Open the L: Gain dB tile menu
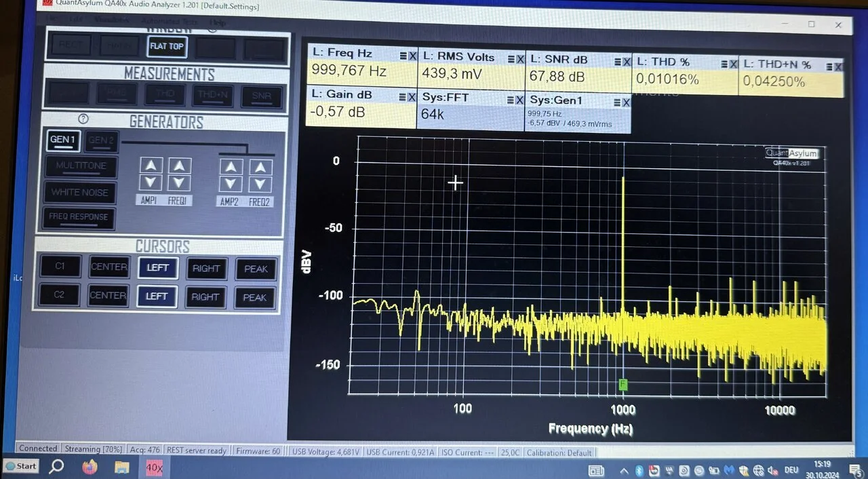868x479 pixels. [403, 96]
